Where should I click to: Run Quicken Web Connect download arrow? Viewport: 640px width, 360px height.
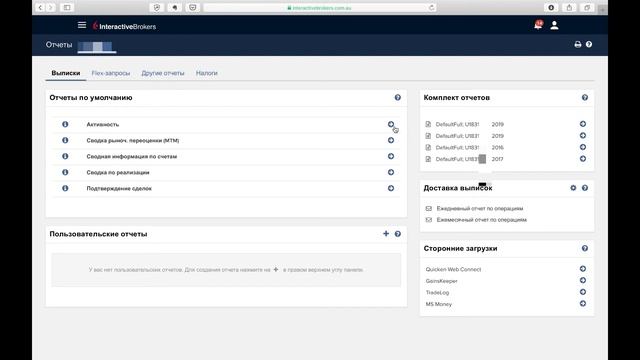pos(583,269)
